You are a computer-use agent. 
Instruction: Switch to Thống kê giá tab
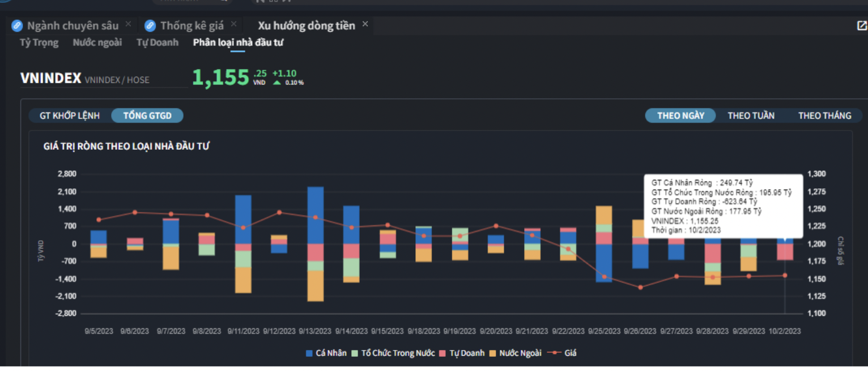click(192, 26)
